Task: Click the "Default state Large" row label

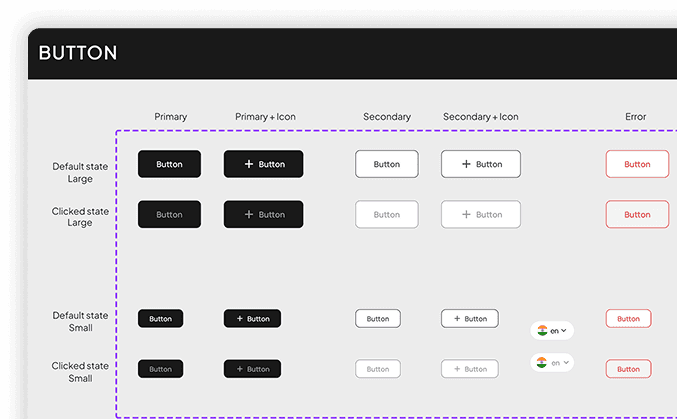Action: tap(80, 172)
